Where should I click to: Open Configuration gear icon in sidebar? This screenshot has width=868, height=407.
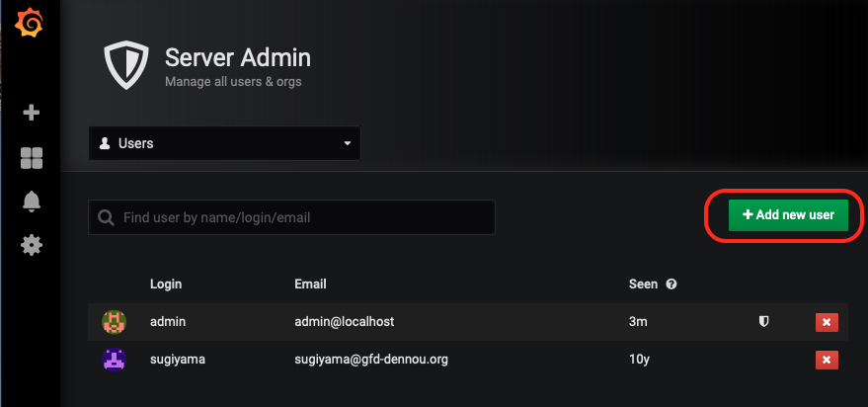pyautogui.click(x=32, y=245)
